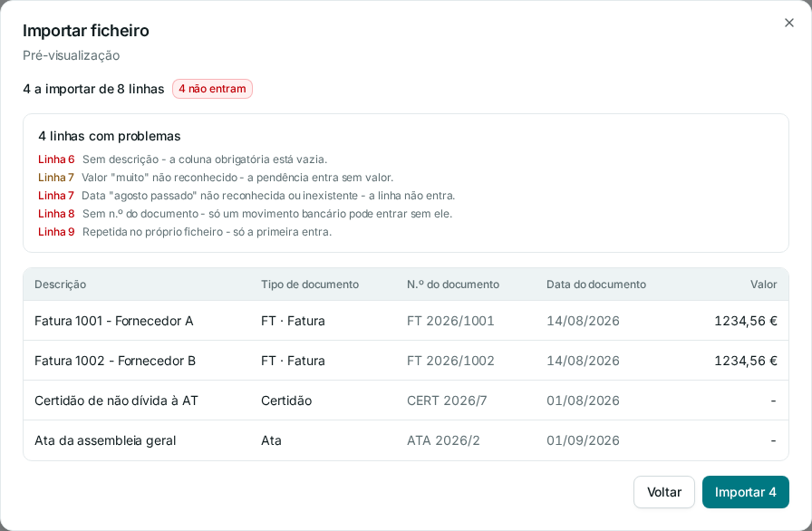
Task: Click value 1234,56 € in Fatura 1001 row
Action: pyautogui.click(x=746, y=321)
